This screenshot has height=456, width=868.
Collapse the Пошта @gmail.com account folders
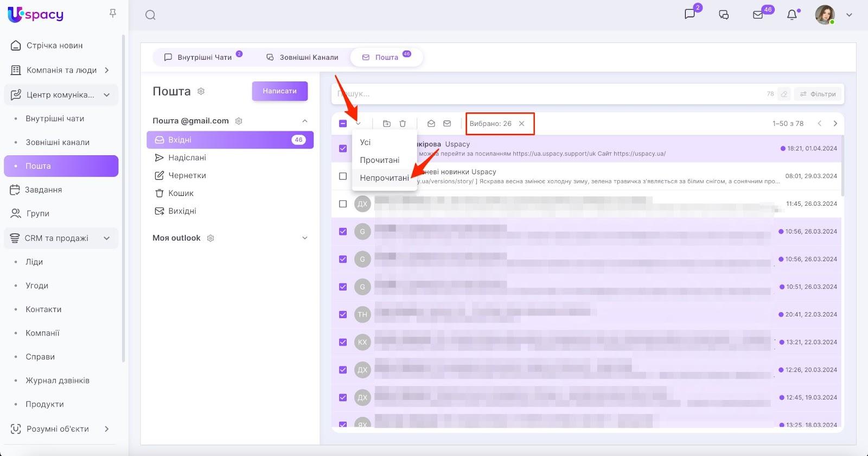pos(304,121)
